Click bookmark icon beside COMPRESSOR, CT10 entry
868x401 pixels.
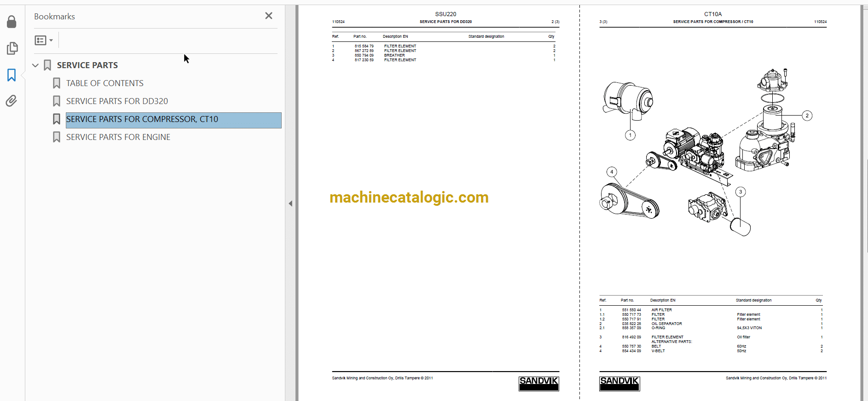pos(57,119)
